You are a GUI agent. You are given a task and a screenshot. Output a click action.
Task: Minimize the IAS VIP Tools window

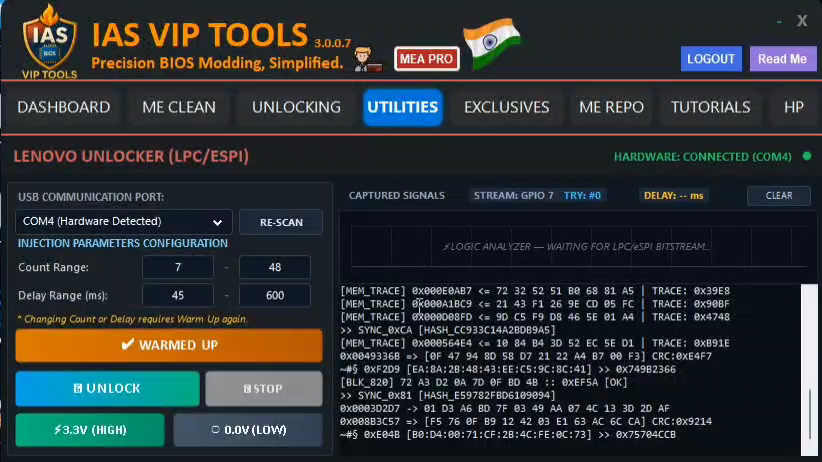click(x=779, y=22)
